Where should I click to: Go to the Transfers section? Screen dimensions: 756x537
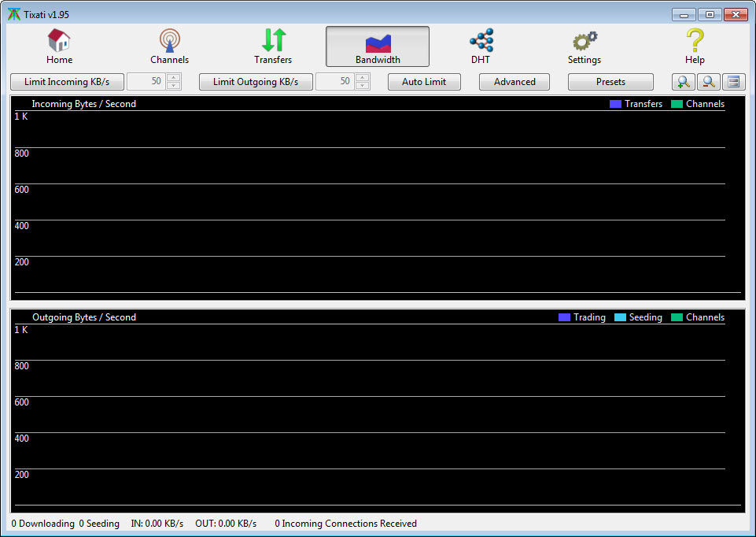[273, 46]
